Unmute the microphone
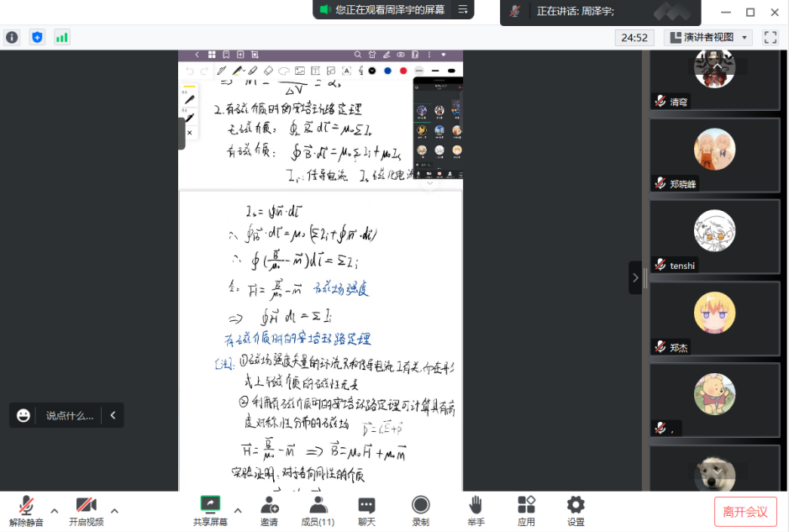This screenshot has height=532, width=789. (x=26, y=509)
